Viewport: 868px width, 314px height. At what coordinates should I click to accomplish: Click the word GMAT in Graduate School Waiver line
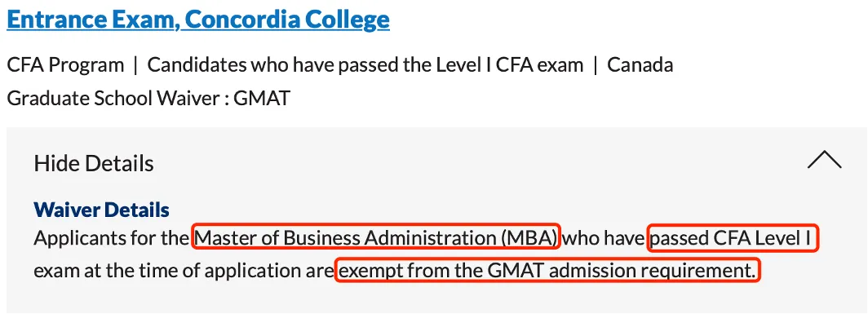pyautogui.click(x=262, y=98)
